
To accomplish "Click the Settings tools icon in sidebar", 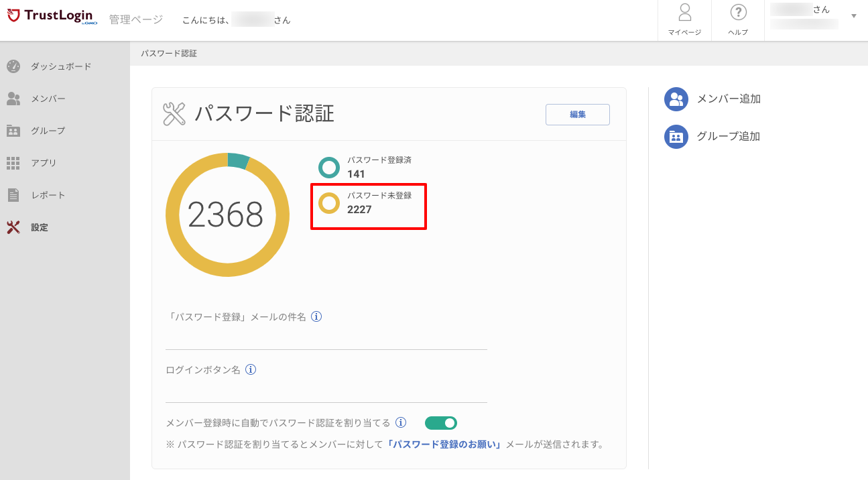I will (13, 227).
